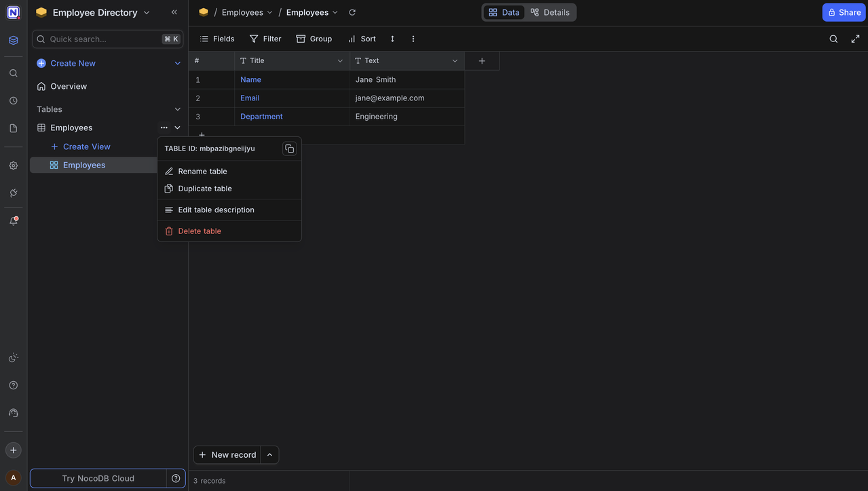The width and height of the screenshot is (868, 491).
Task: Select Delete table in the menu
Action: point(199,231)
